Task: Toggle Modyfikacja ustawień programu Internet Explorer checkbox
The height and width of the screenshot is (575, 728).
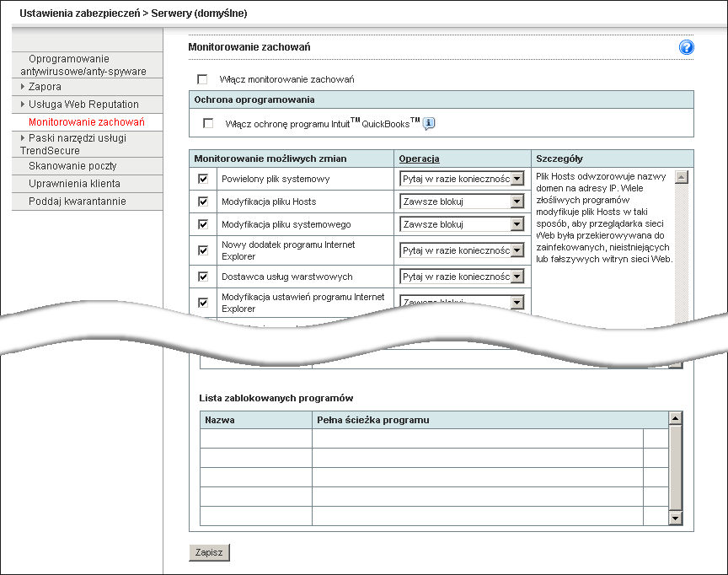Action: (203, 303)
